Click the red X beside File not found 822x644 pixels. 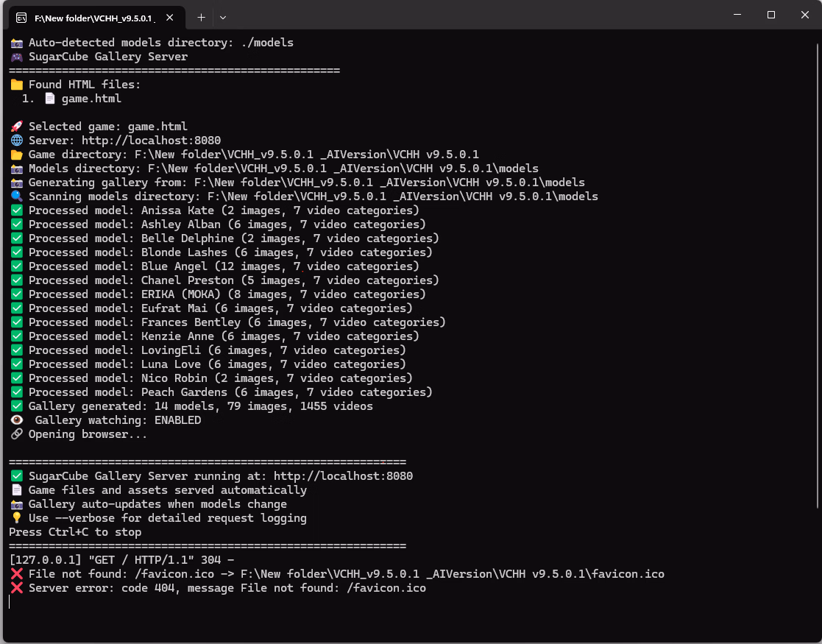click(x=17, y=574)
